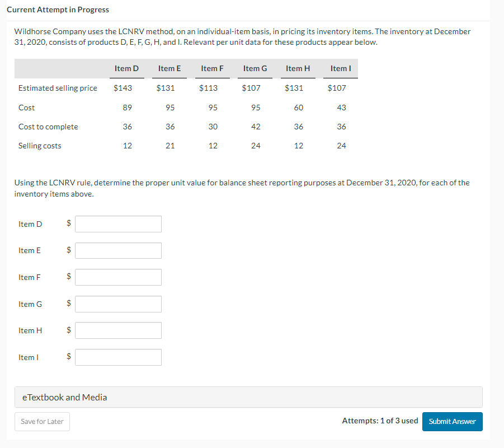
Task: Click the Save for Later button
Action: tap(42, 421)
